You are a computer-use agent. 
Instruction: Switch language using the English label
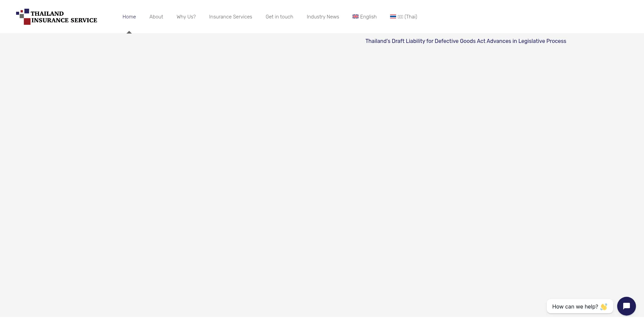368,17
